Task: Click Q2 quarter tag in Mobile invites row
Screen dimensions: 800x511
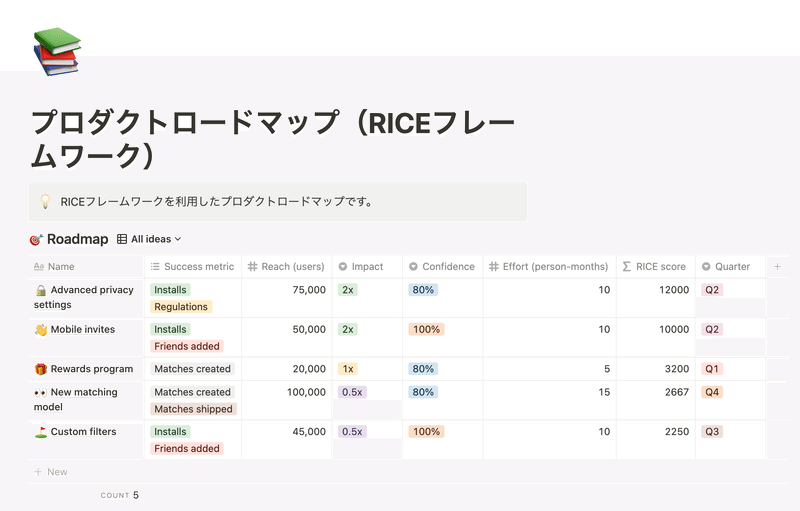Action: pos(712,329)
